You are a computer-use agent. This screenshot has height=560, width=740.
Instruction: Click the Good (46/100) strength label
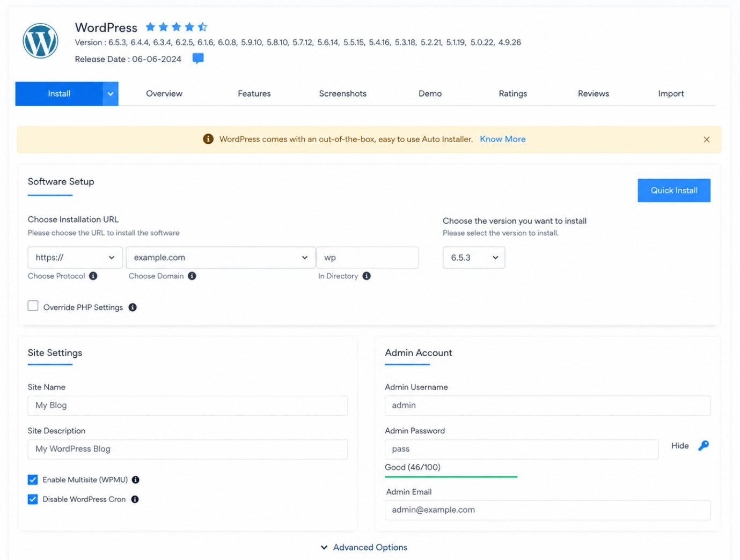pyautogui.click(x=413, y=467)
